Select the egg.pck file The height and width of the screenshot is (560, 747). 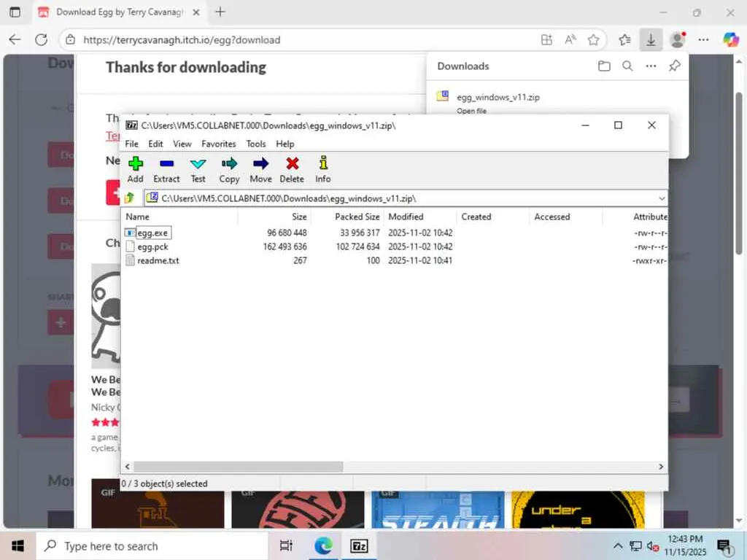coord(152,246)
